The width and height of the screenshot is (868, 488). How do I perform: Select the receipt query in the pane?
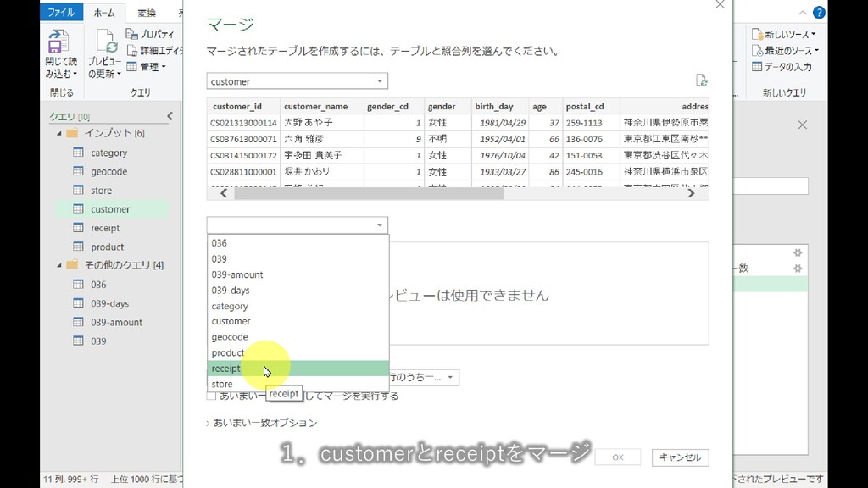pos(105,228)
